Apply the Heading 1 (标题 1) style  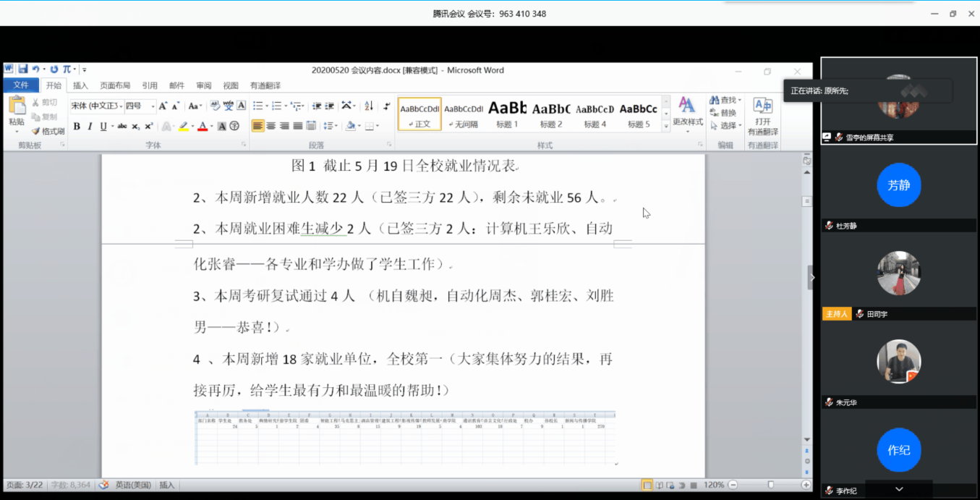pos(507,114)
